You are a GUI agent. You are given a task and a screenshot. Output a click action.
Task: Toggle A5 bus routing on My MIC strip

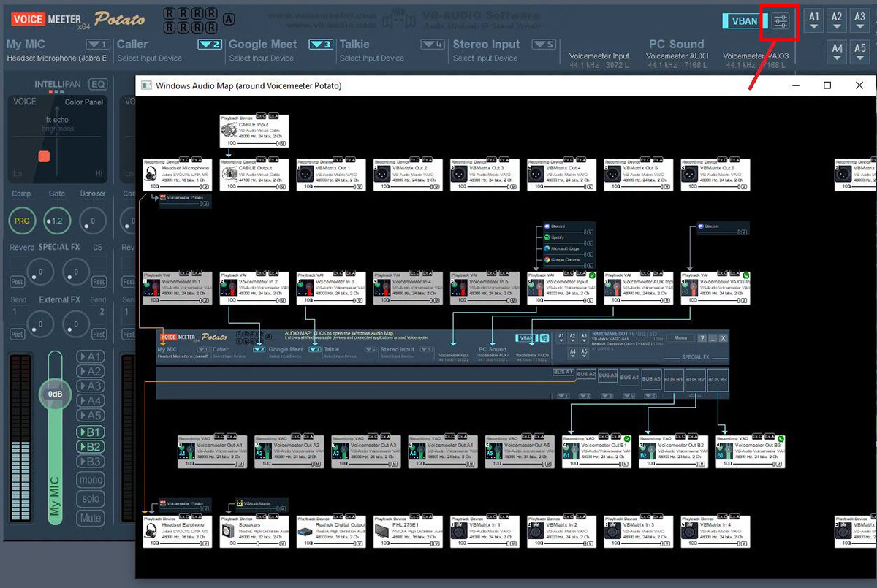90,416
